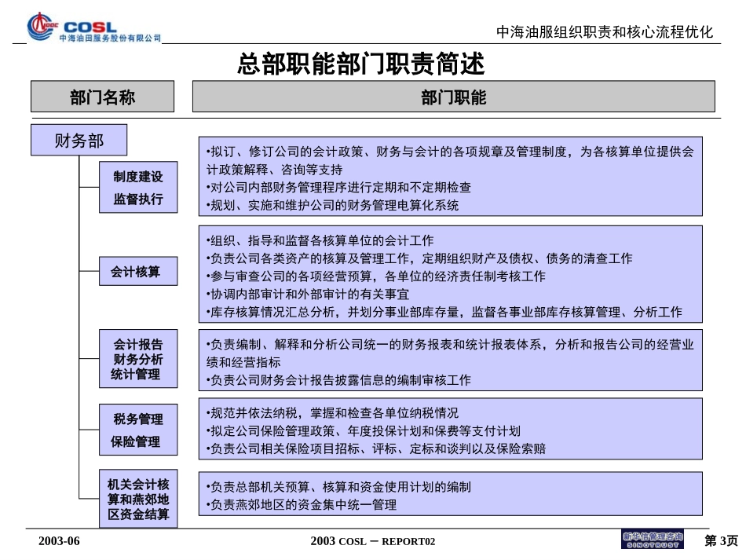Click 中海油田服务股份有限公司 under the logo
Image resolution: width=746 pixels, height=560 pixels.
[110, 38]
